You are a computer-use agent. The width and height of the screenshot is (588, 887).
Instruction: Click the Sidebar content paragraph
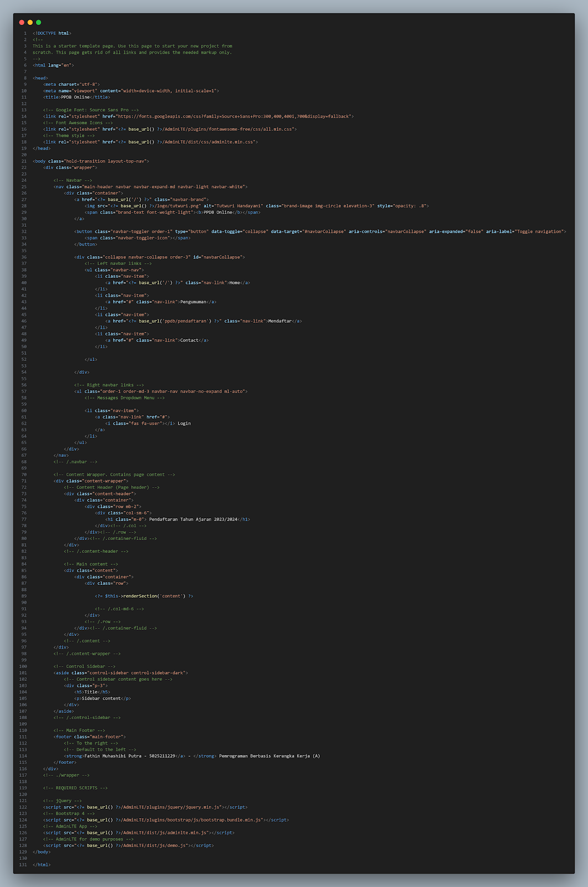coord(103,699)
